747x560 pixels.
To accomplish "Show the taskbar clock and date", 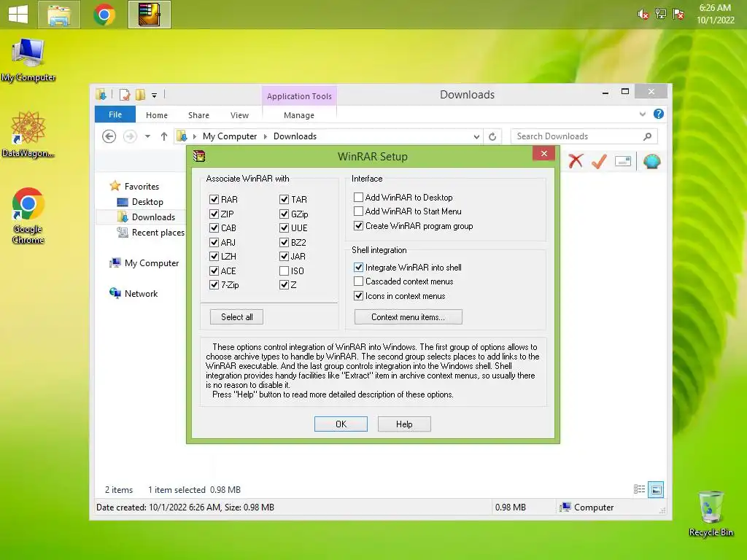I will pos(715,14).
